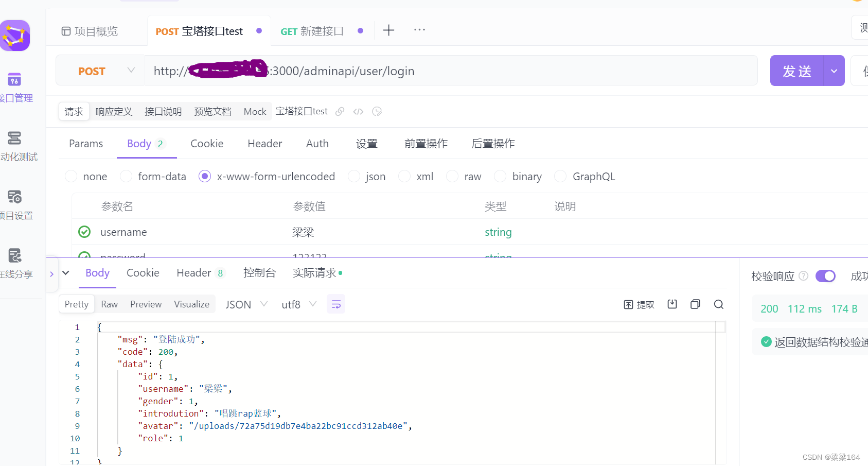The image size is (868, 466).
Task: Select the form-data radio button
Action: 126,176
